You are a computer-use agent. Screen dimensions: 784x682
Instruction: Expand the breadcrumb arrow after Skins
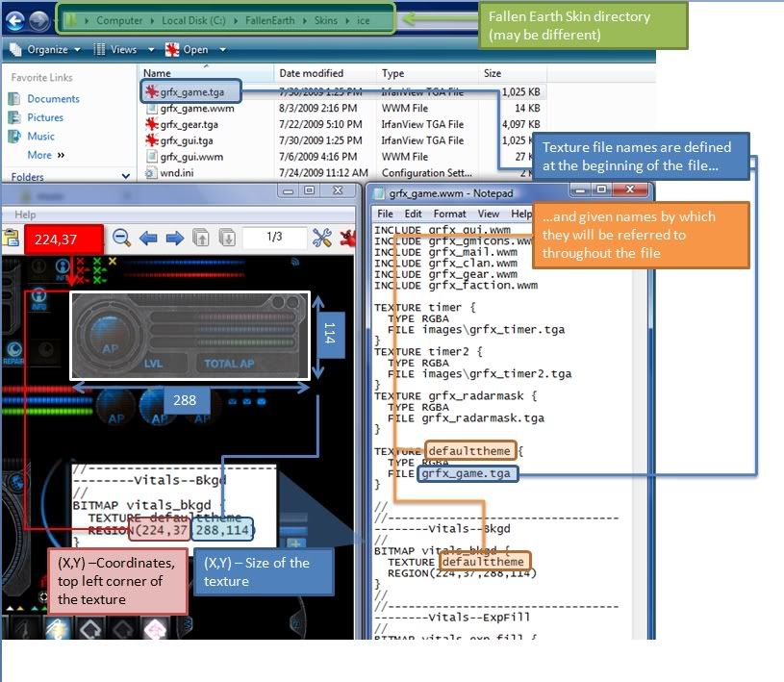click(347, 20)
